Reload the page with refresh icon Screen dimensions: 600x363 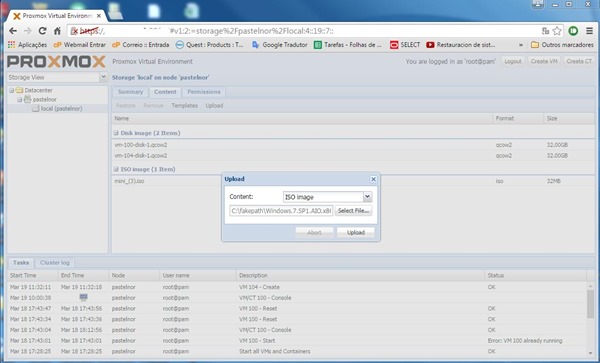42,31
